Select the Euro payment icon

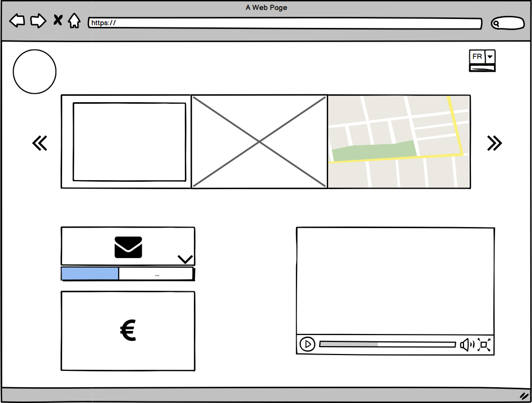[x=127, y=329]
